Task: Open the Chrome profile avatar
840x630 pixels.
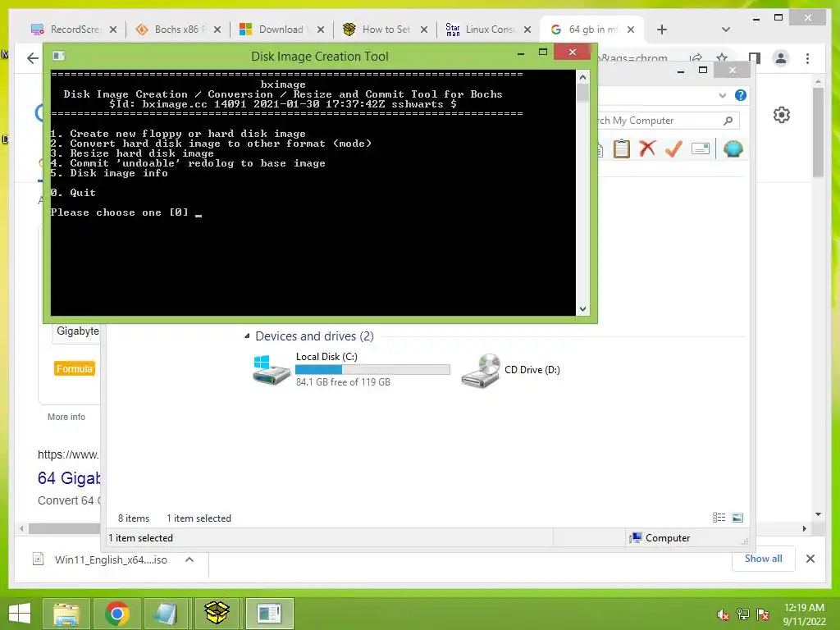Action: click(x=781, y=58)
